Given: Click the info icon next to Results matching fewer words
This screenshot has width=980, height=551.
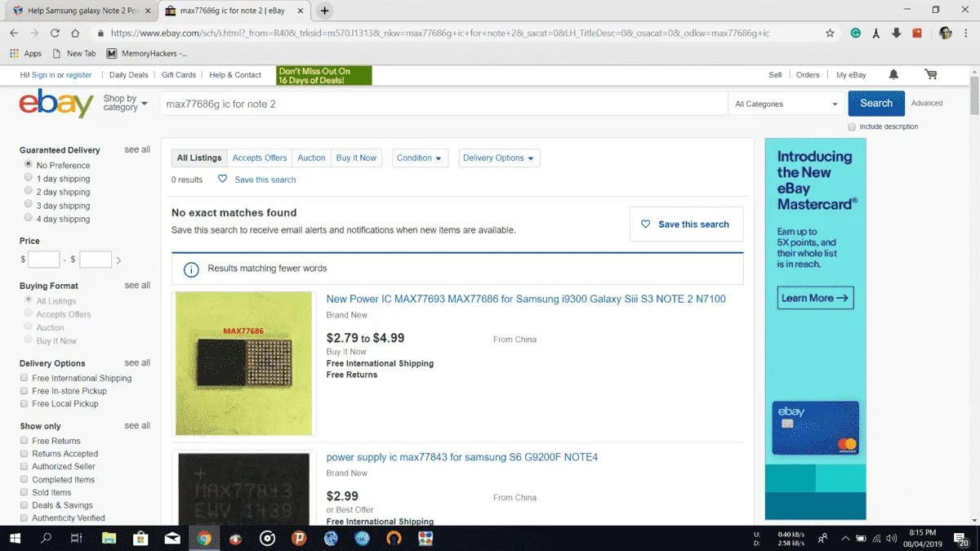Looking at the screenshot, I should 191,269.
